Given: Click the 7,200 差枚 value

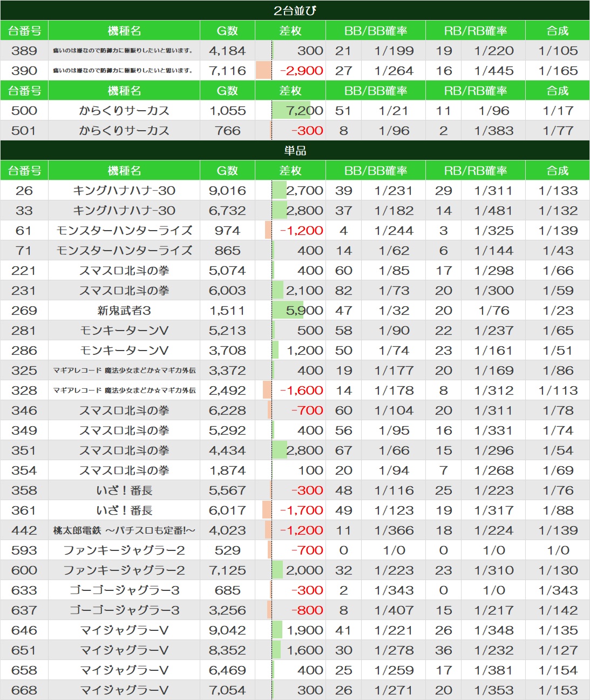Looking at the screenshot, I should click(305, 111).
